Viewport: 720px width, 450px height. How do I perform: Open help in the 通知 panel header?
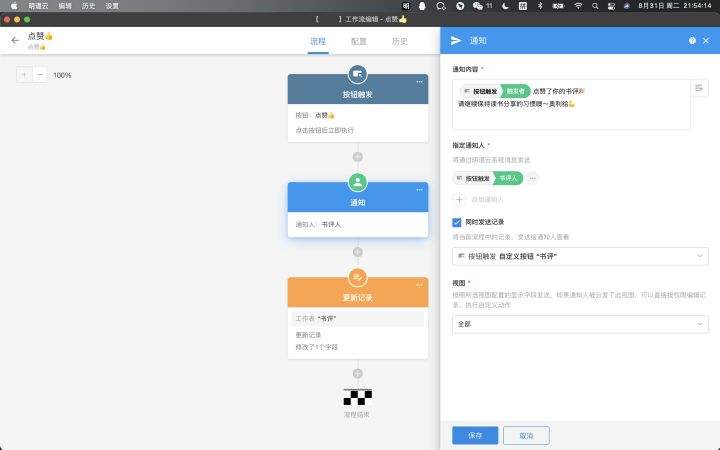(692, 40)
